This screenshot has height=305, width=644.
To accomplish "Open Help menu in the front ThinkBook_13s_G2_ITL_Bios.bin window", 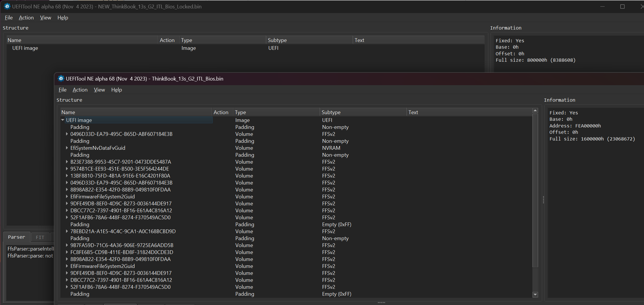I will (117, 90).
